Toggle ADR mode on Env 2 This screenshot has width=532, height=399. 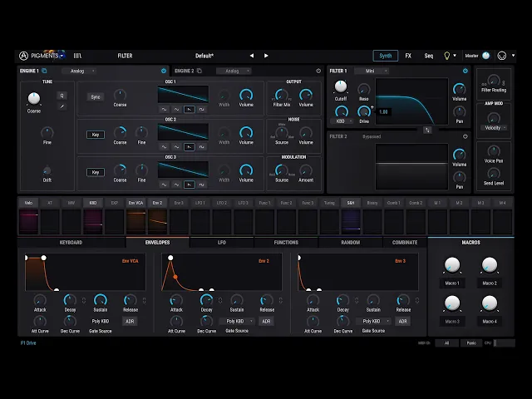point(266,322)
